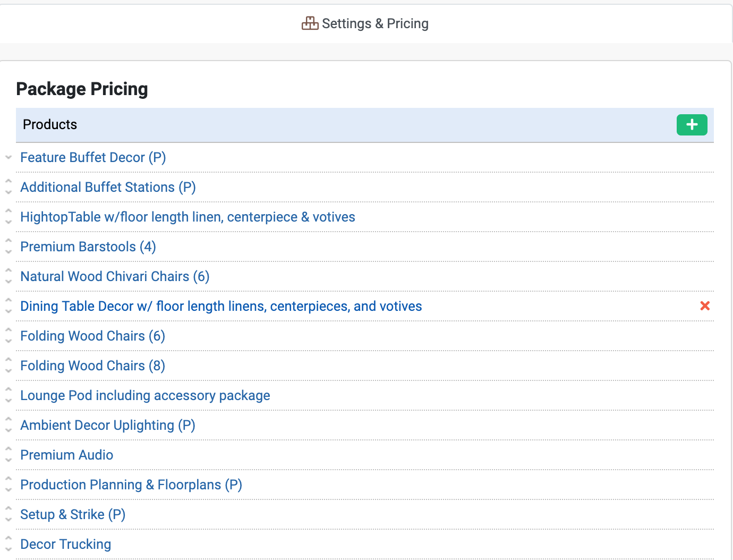Remove Dining Table Decor with red X
Screen dimensions: 733x560
coord(705,306)
